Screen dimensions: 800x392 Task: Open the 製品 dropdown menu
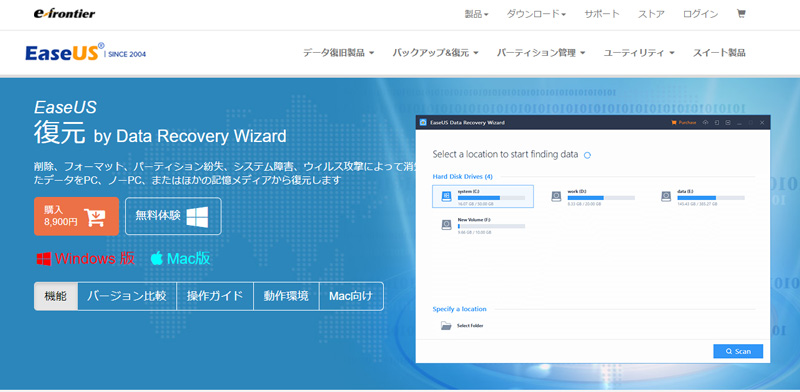coord(476,14)
